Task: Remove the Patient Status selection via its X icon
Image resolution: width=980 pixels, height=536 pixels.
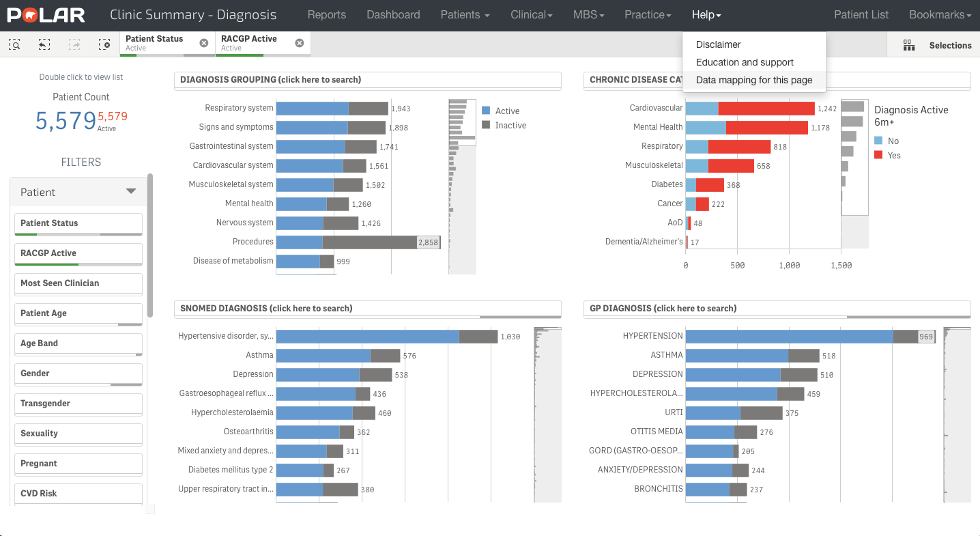Action: click(x=203, y=42)
